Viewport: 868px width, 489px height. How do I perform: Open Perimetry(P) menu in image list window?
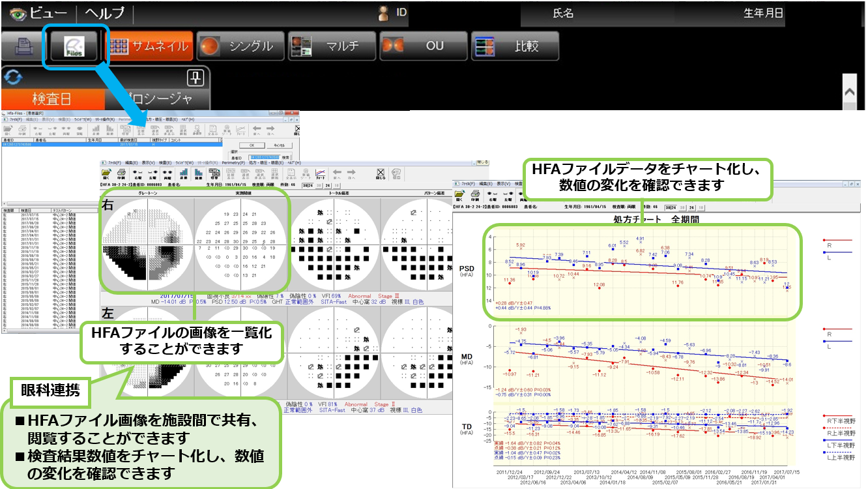233,162
